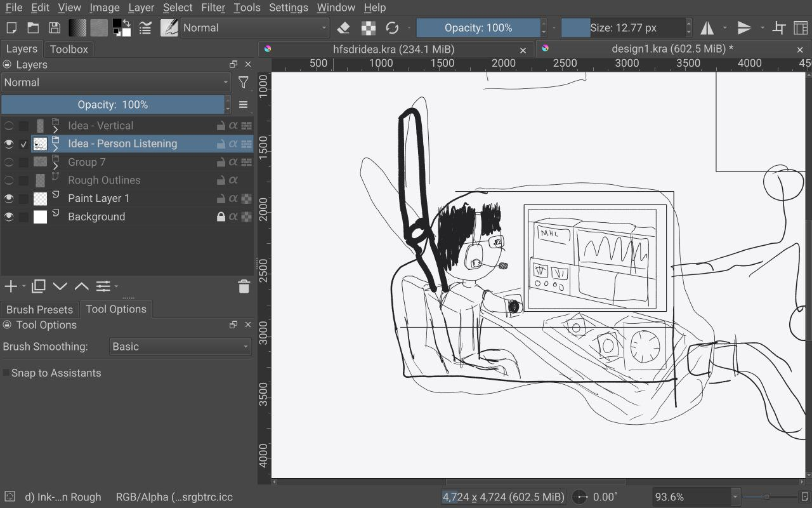Expand the Group 7 layer group

click(56, 166)
